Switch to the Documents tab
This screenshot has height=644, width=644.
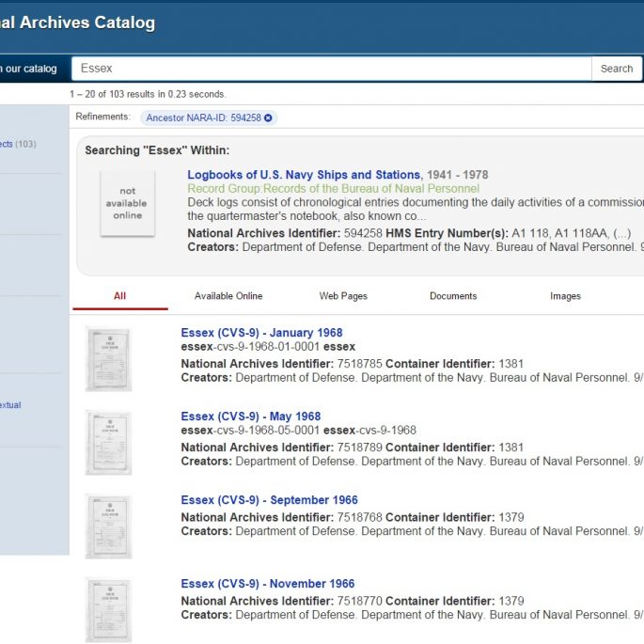[453, 296]
